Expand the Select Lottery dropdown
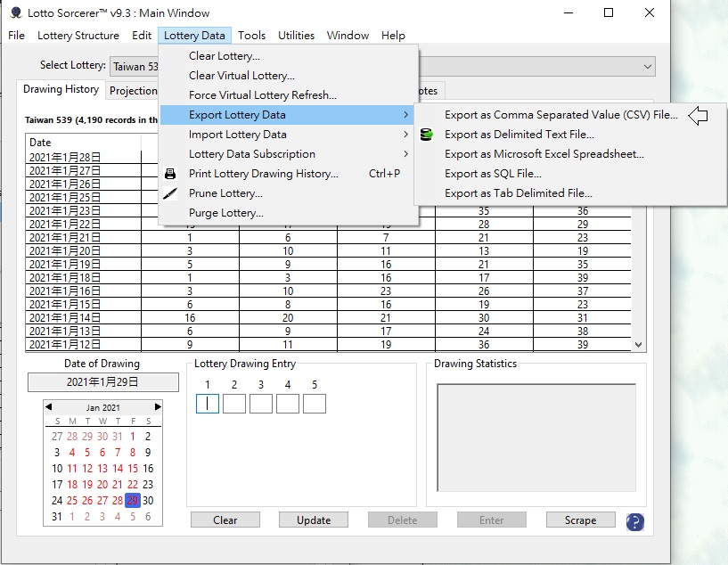The height and width of the screenshot is (565, 728). pos(647,67)
